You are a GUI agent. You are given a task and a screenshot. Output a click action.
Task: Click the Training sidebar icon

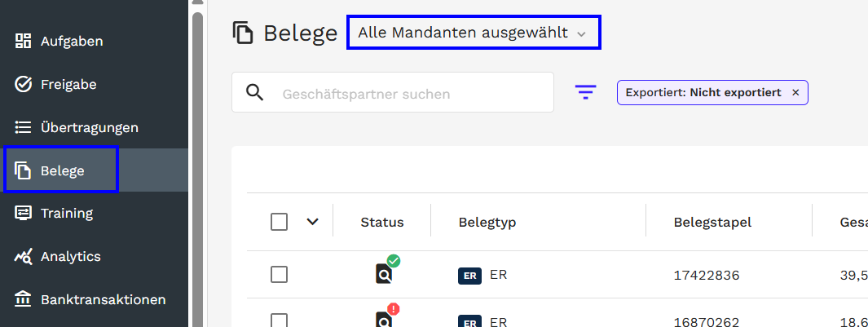pyautogui.click(x=24, y=213)
